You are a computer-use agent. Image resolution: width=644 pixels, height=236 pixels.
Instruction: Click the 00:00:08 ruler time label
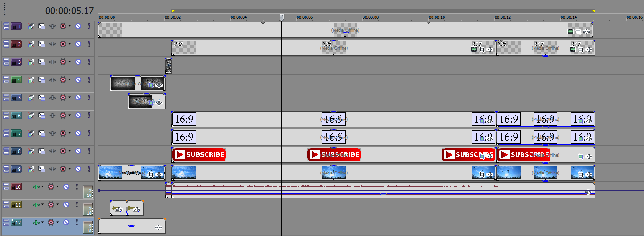(371, 17)
